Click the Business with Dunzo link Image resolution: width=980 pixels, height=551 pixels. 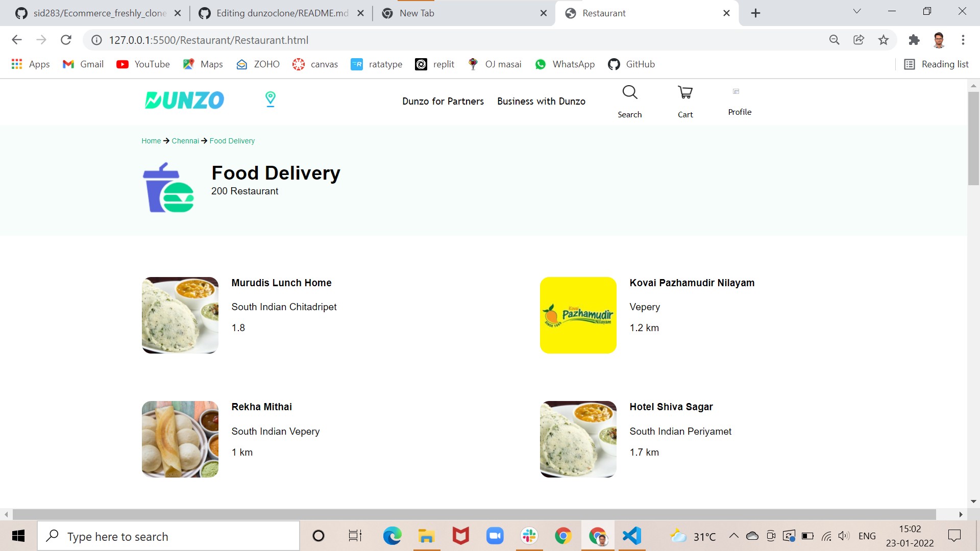pos(541,101)
